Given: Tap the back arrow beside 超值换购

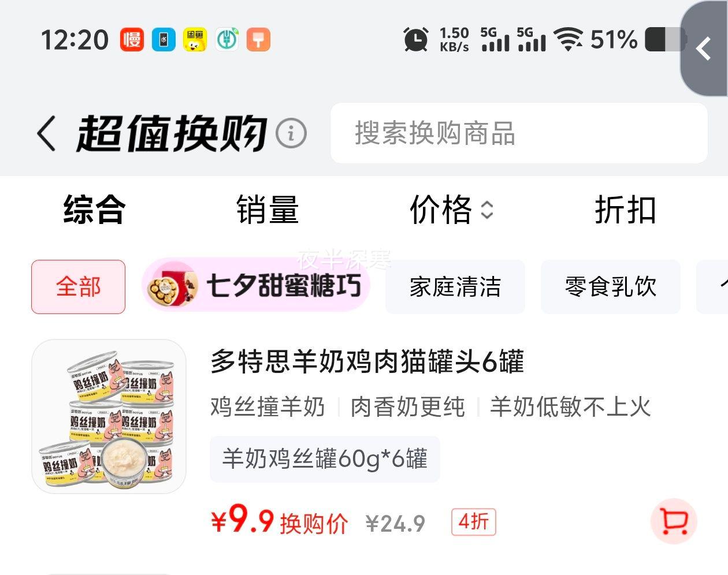Looking at the screenshot, I should (x=46, y=133).
